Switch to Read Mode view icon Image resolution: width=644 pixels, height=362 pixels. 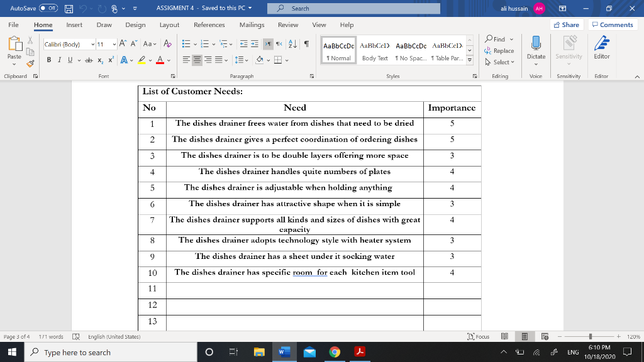pyautogui.click(x=504, y=337)
